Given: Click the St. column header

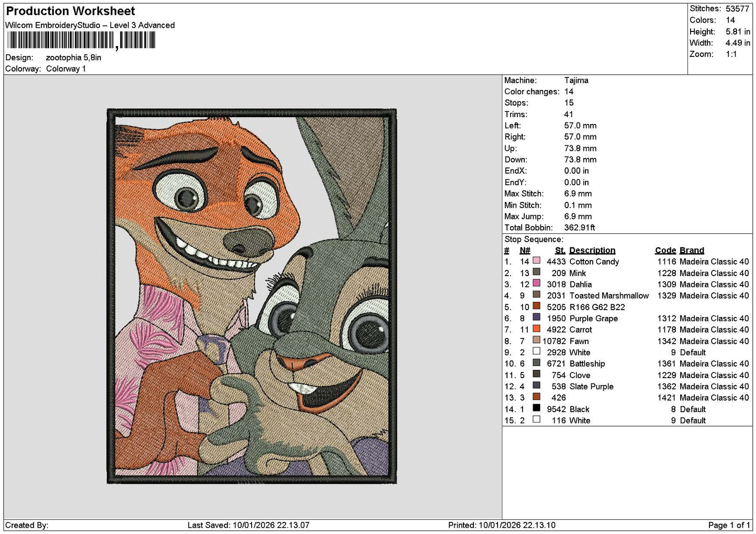Looking at the screenshot, I should [x=560, y=251].
